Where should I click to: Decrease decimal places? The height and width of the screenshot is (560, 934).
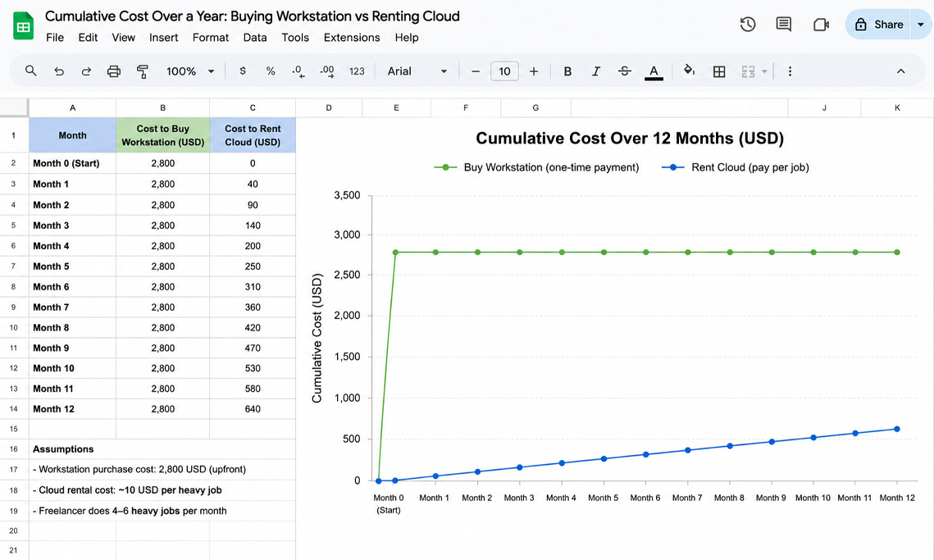point(298,71)
